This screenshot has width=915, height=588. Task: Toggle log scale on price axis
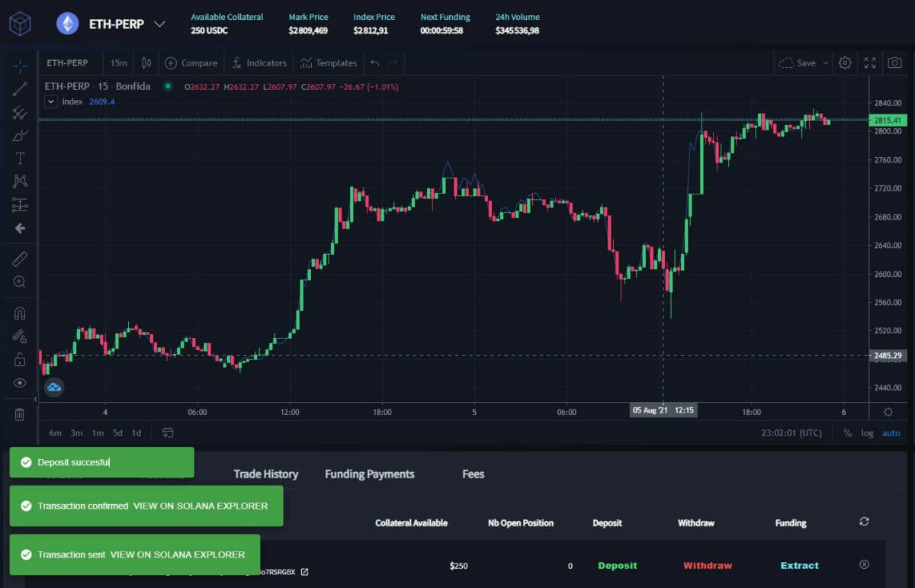pos(868,433)
